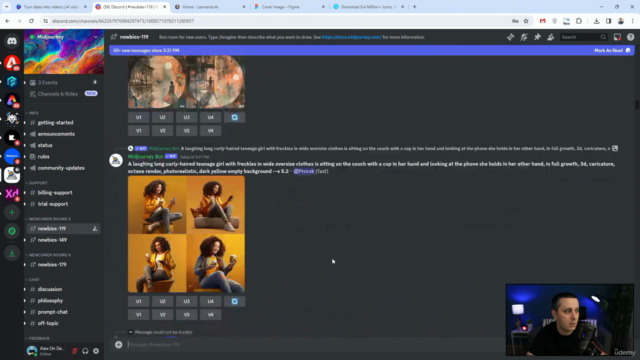Click Add a Server plus icon
The height and width of the screenshot is (360, 640).
[x=12, y=212]
